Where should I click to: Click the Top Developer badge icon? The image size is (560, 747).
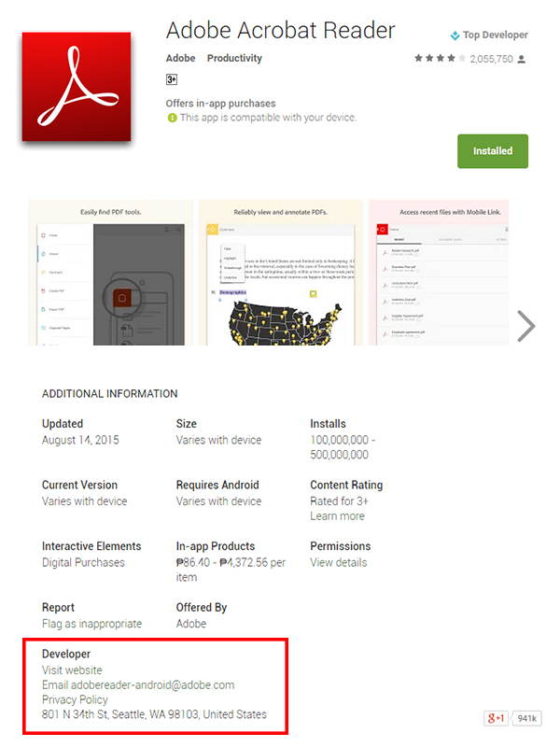(x=455, y=35)
